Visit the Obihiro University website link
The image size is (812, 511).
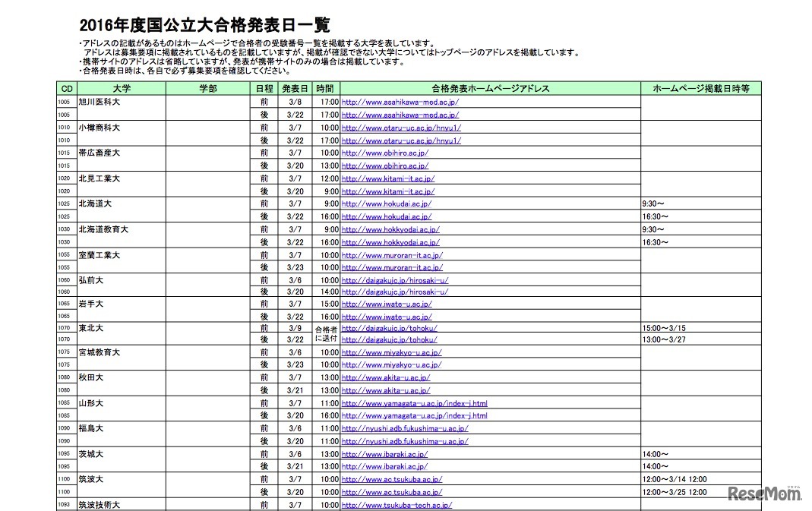coord(386,153)
